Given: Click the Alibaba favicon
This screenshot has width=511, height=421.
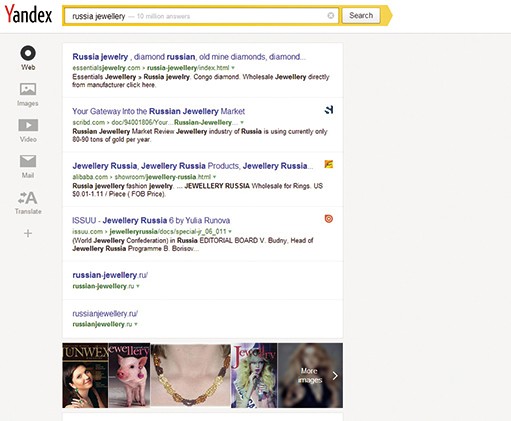Looking at the screenshot, I should 329,164.
